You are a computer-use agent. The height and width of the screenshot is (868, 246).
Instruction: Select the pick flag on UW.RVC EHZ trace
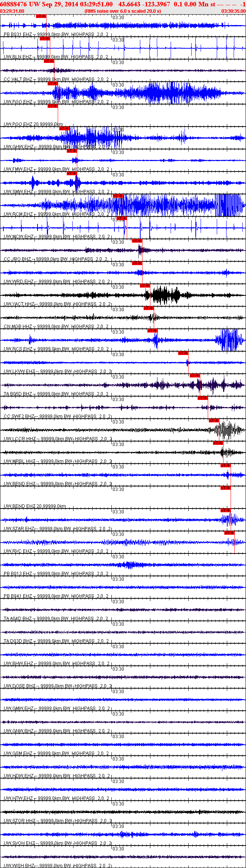click(x=229, y=533)
